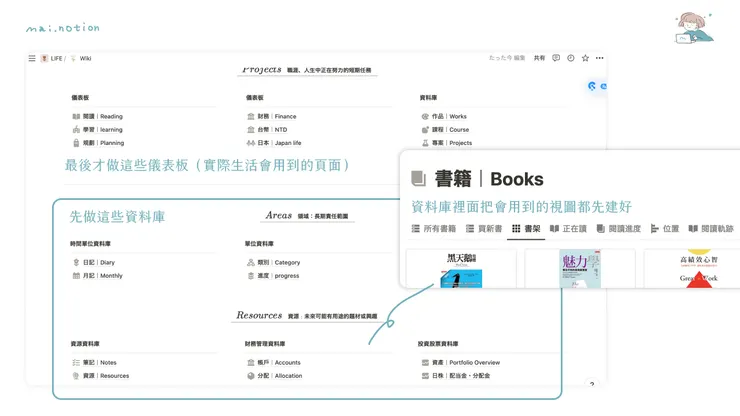Open the 日株 配当金 link
The width and height of the screenshot is (740, 416).
point(461,375)
